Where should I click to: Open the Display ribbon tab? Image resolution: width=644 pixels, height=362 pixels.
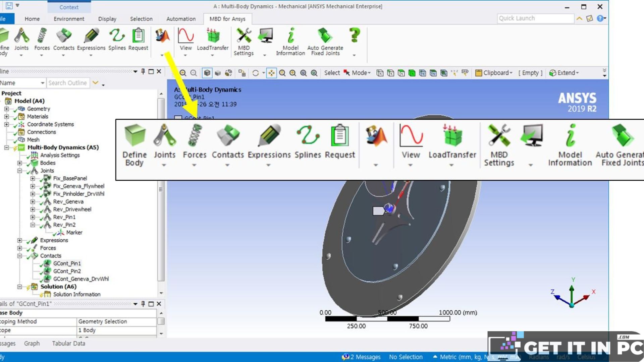click(107, 19)
